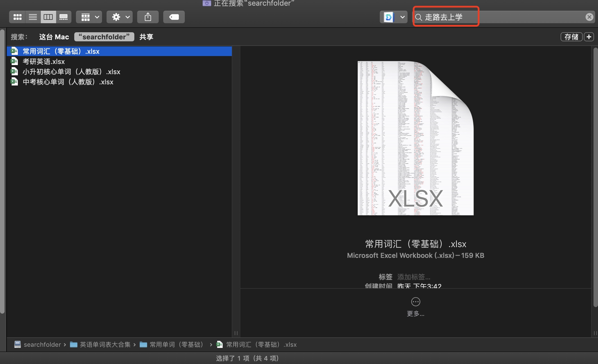Click the 存储 save search button
The image size is (598, 364).
[x=571, y=37]
